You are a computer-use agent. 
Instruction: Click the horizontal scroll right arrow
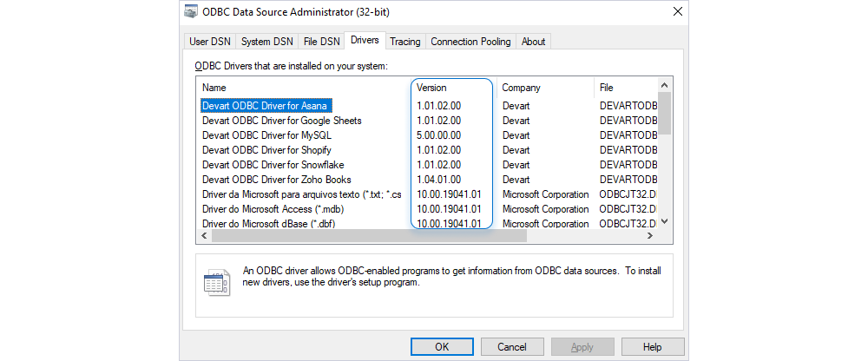[x=650, y=236]
